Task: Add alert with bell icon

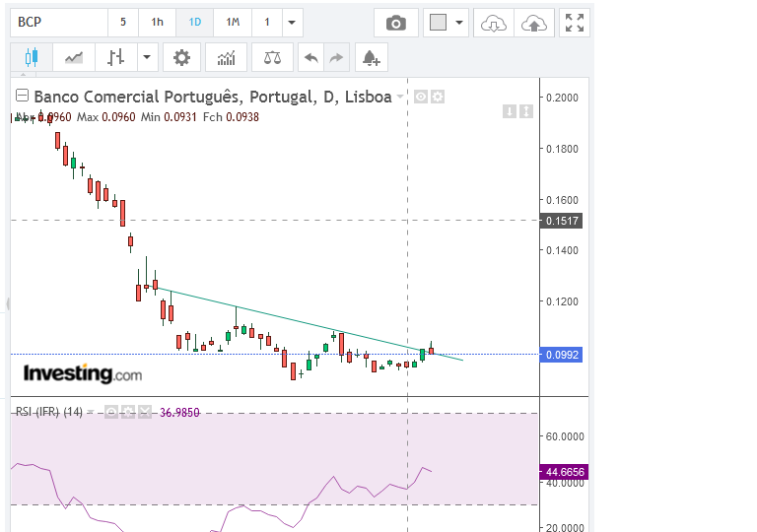Action: point(372,57)
